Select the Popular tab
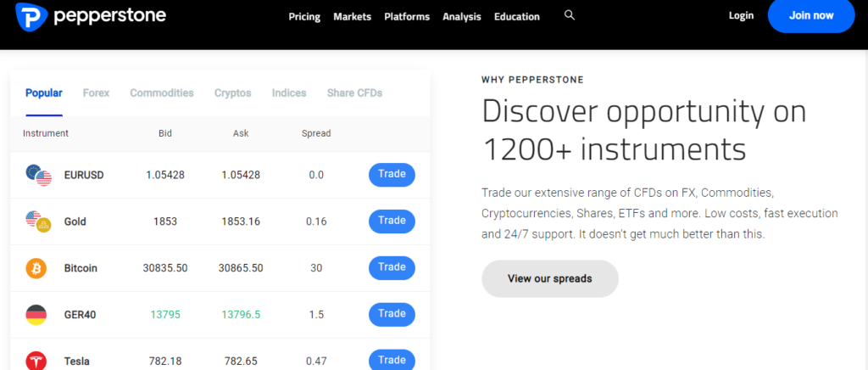Image resolution: width=868 pixels, height=370 pixels. (44, 93)
